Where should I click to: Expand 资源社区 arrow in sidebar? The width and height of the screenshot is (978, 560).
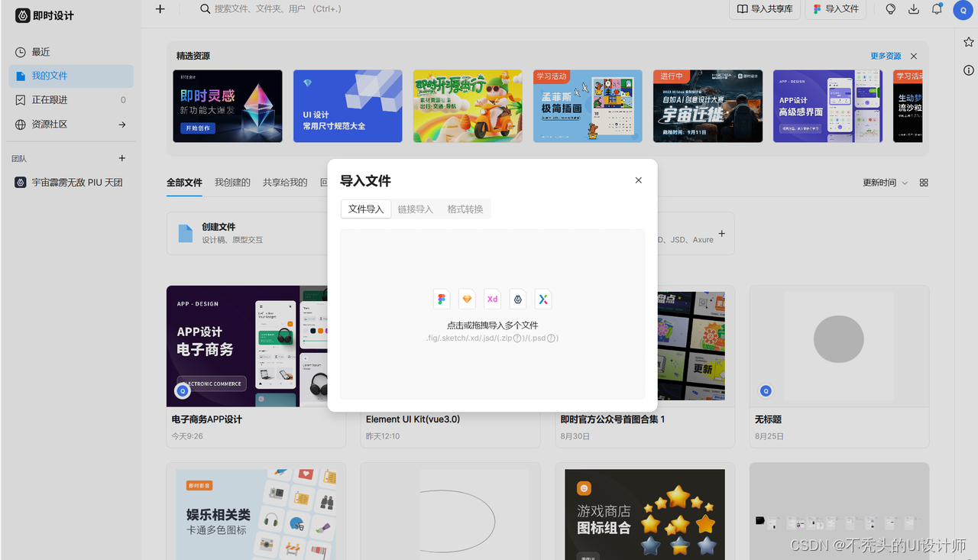point(121,125)
